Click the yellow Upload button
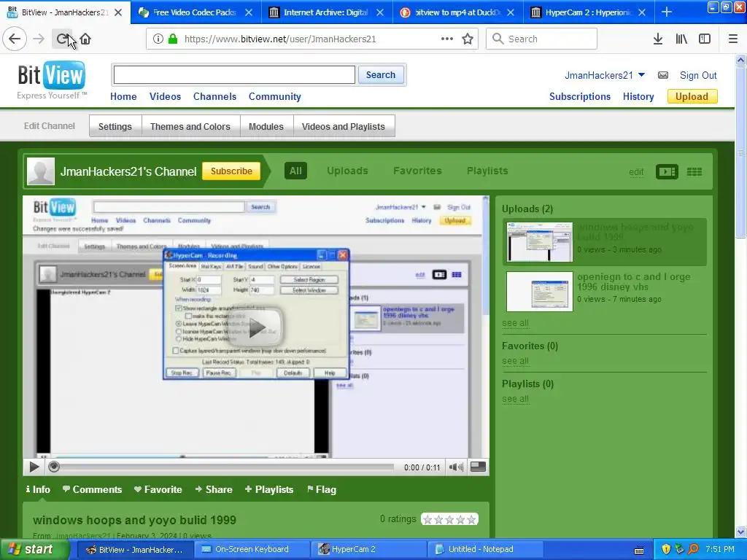The height and width of the screenshot is (560, 747). (692, 96)
